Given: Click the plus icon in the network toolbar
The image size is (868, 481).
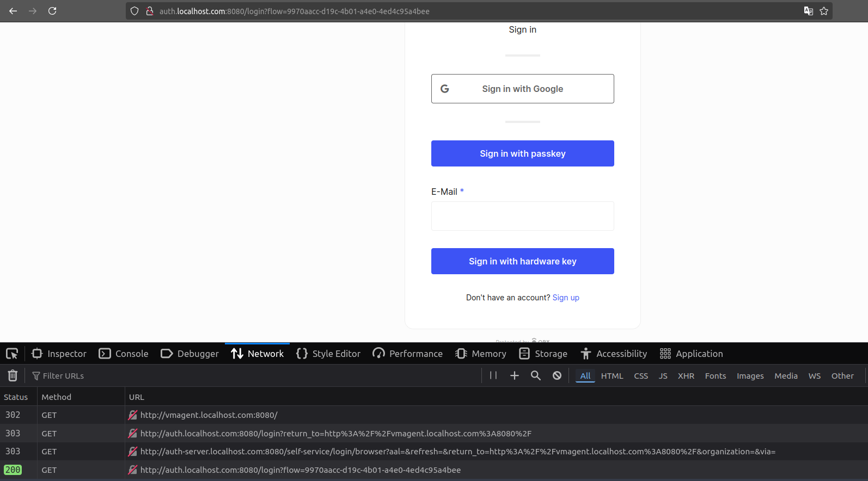Looking at the screenshot, I should tap(514, 375).
